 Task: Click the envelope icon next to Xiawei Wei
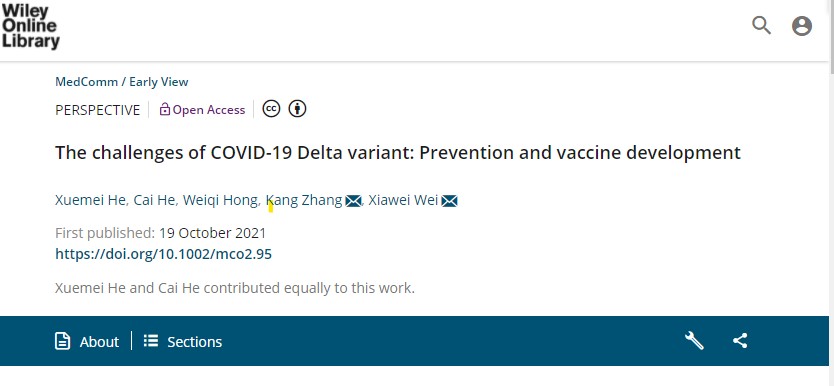click(x=449, y=201)
